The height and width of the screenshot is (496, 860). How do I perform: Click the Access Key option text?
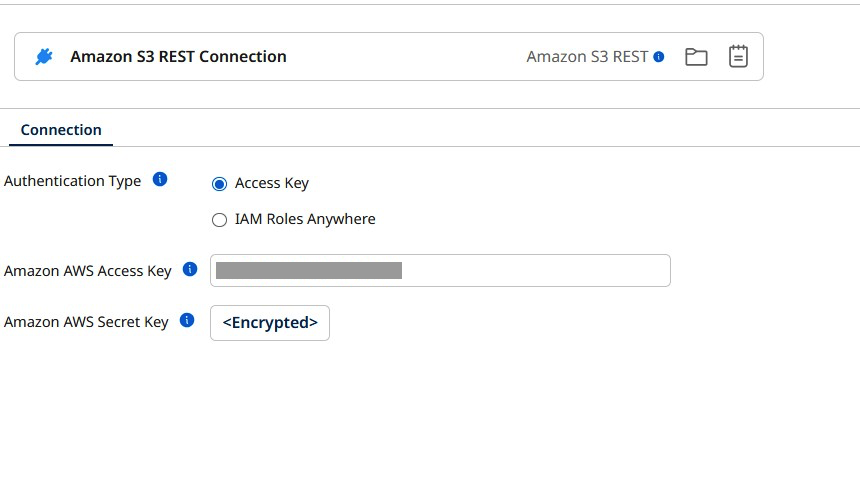272,183
